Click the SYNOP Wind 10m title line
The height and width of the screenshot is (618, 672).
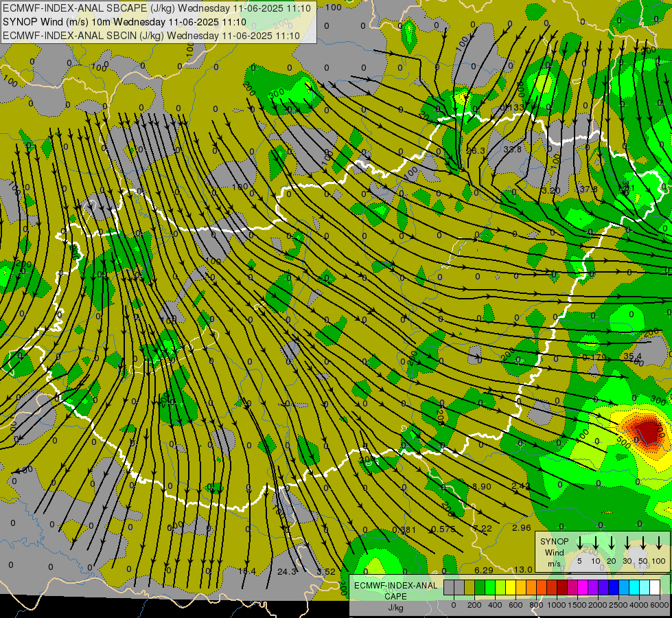point(124,22)
